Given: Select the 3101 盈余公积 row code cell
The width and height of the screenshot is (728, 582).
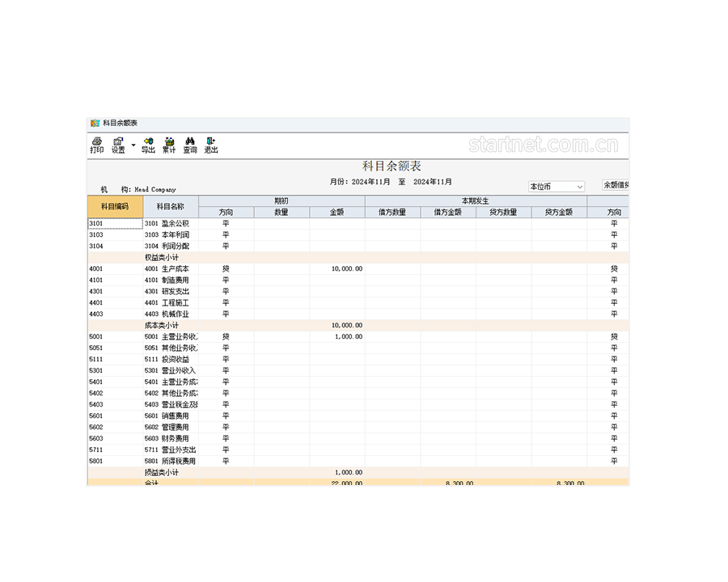Looking at the screenshot, I should pos(115,223).
